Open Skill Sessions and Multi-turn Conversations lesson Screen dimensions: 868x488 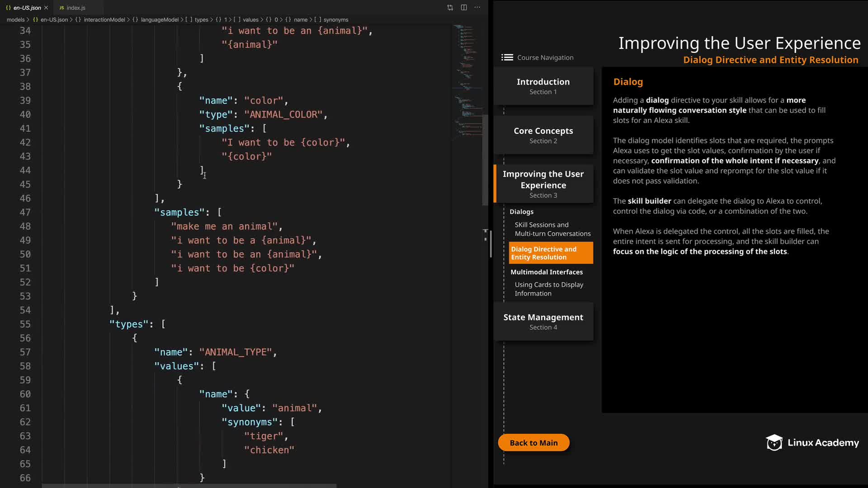pyautogui.click(x=552, y=229)
